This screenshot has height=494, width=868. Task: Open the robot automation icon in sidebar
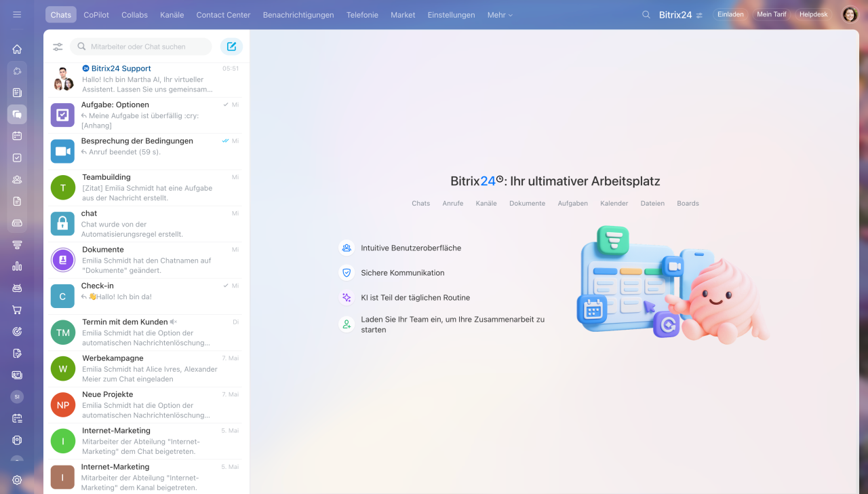pos(17,288)
